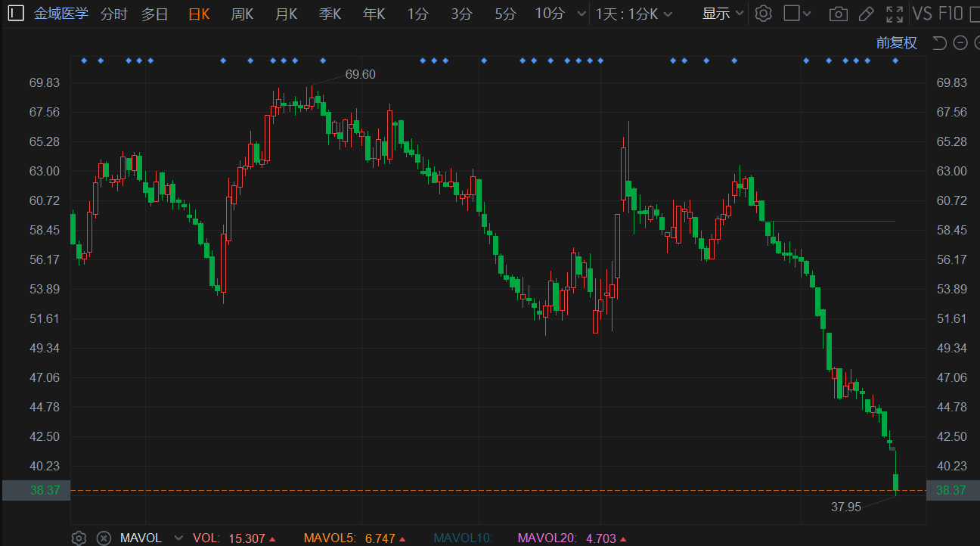Click the rightmost blue diamond event marker
The width and height of the screenshot is (980, 546).
click(895, 60)
